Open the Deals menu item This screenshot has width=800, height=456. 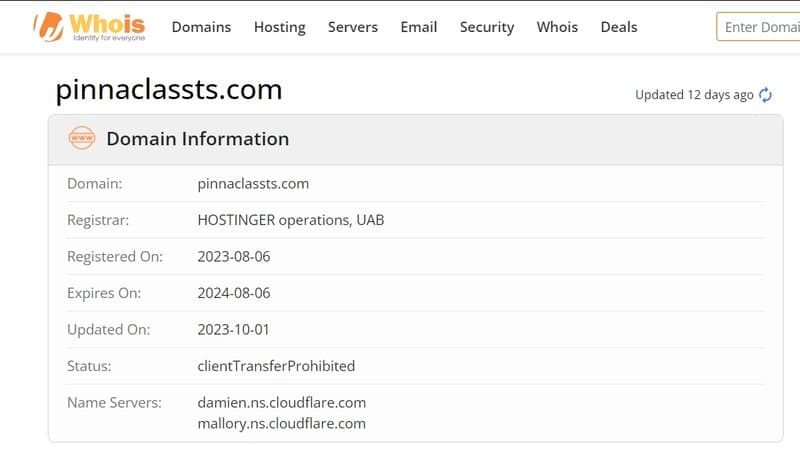click(x=619, y=27)
